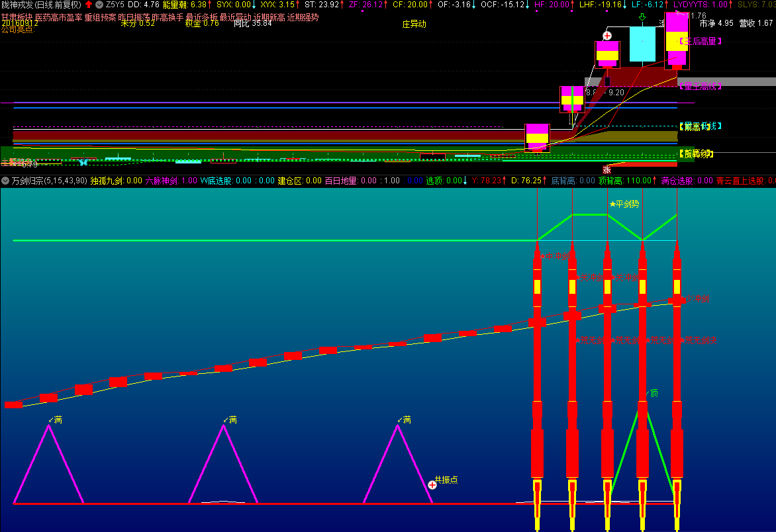
Task: Click the ST: 23.92 reading
Action: 324,5
